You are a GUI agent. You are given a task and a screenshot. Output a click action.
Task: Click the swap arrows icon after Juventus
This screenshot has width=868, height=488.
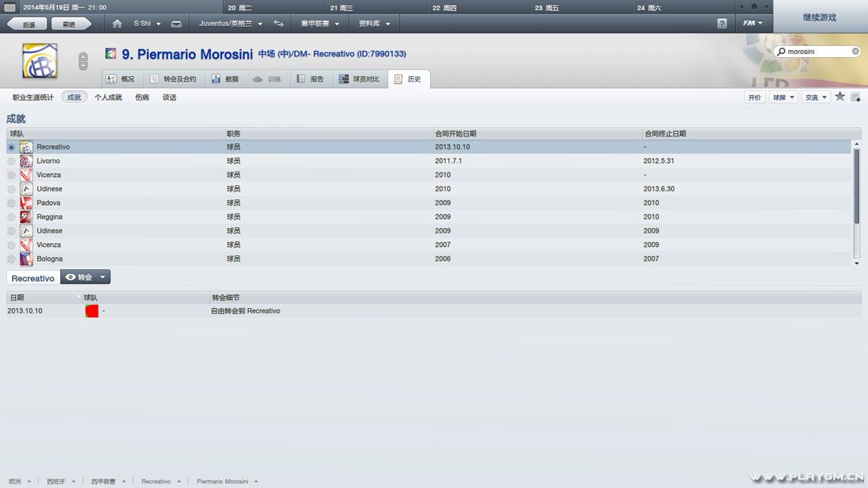coord(278,24)
